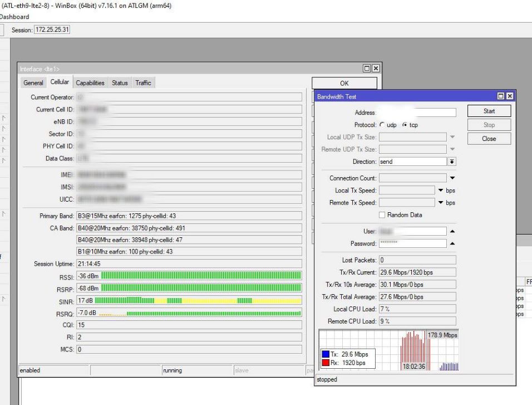Click Remote CPU Load value 9 %

coord(417,321)
